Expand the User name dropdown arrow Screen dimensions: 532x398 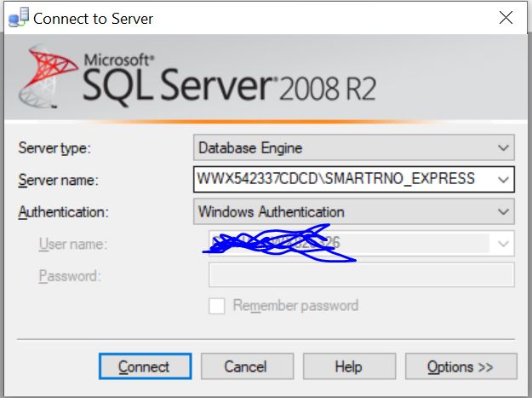[x=503, y=244]
